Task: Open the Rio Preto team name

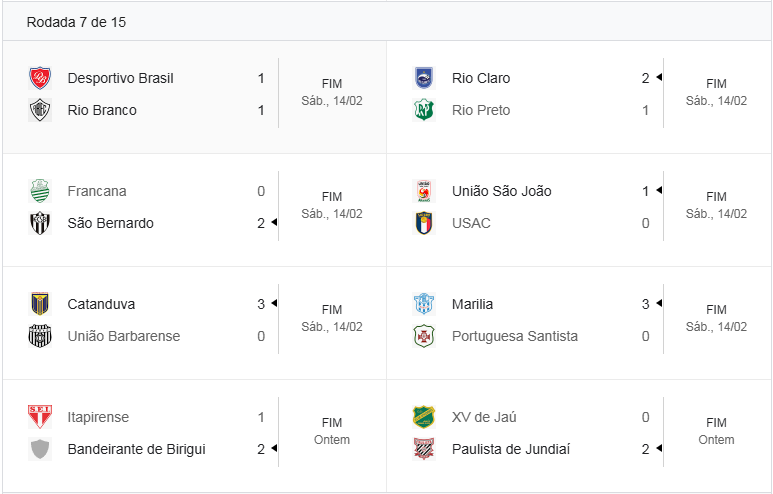Action: click(481, 110)
